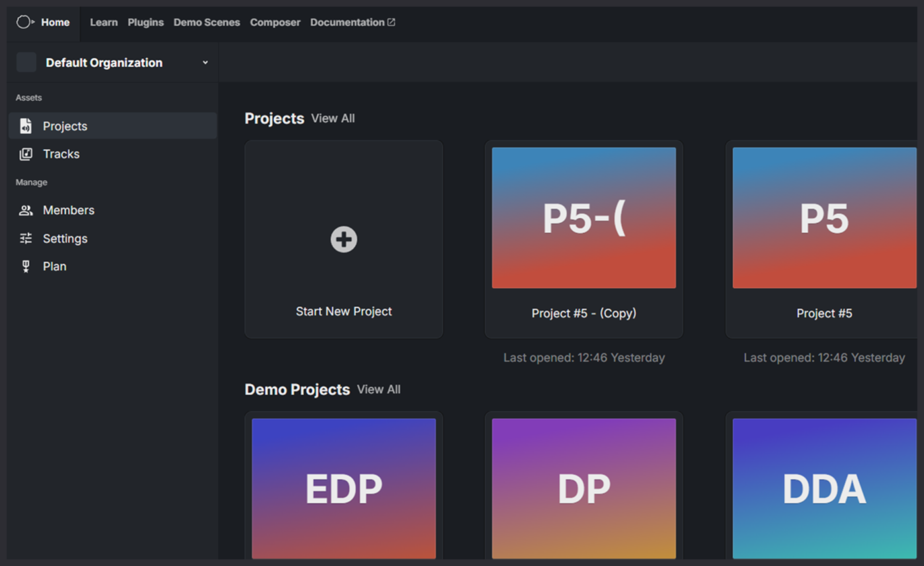924x566 pixels.
Task: Select the EDP demo project thumbnail
Action: (343, 489)
